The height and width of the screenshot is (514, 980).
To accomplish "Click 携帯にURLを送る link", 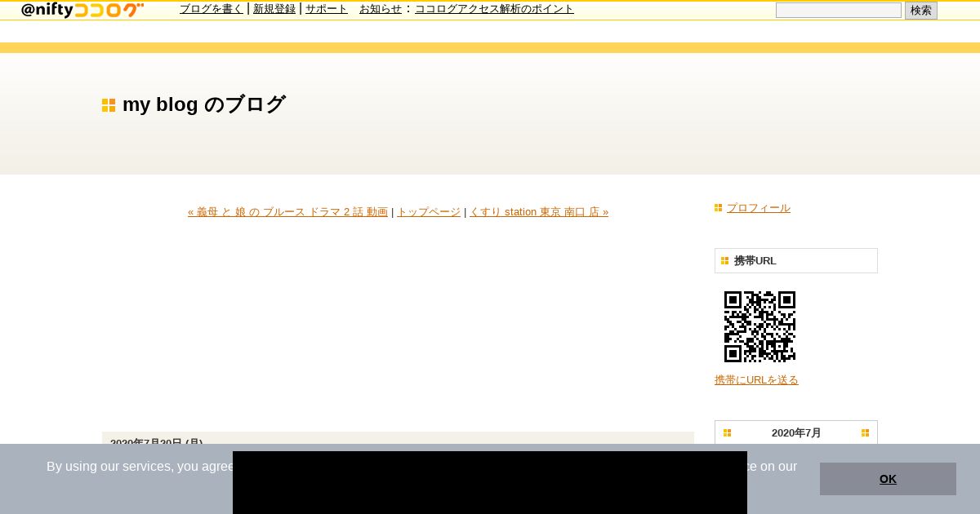I will tap(756, 380).
